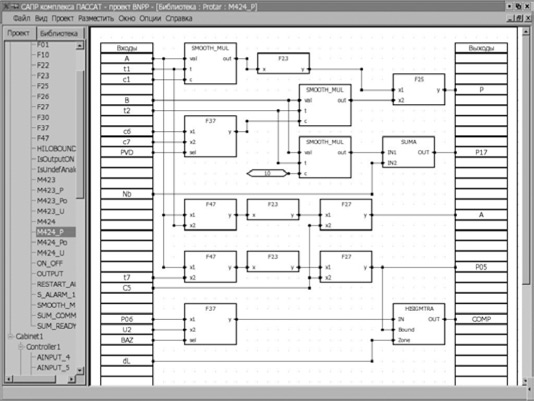Open the Файл menu

21,18
